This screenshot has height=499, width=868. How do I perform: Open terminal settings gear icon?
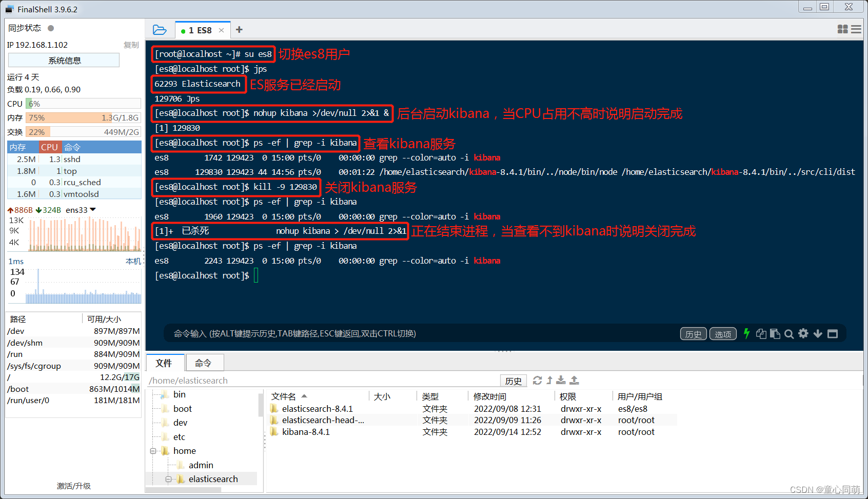click(803, 333)
